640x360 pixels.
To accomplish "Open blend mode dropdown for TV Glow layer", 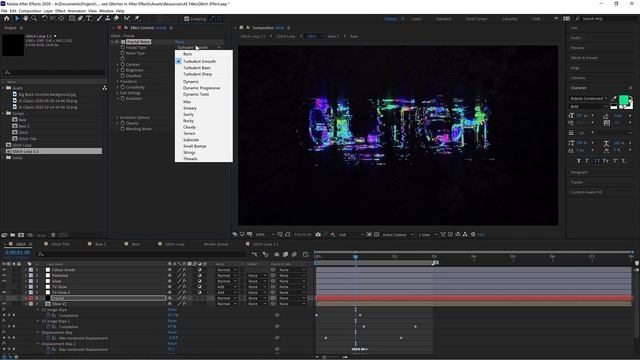I will (x=227, y=287).
